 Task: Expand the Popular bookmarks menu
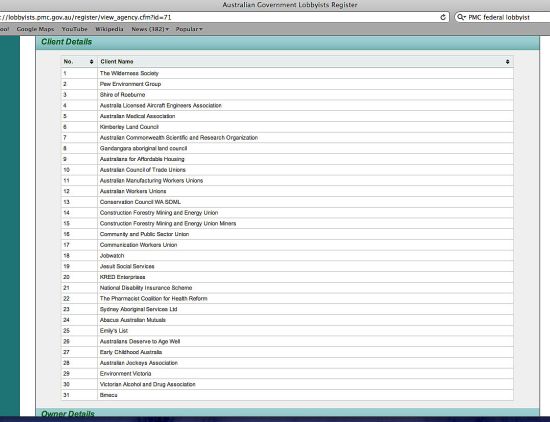pyautogui.click(x=189, y=29)
